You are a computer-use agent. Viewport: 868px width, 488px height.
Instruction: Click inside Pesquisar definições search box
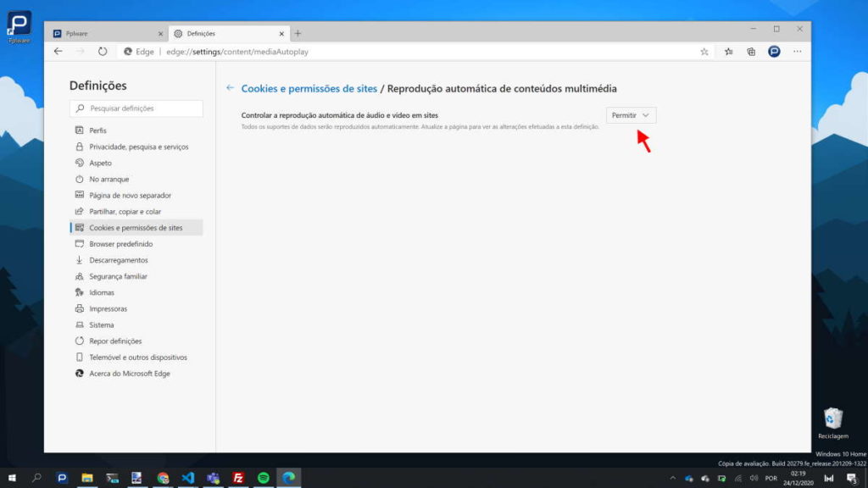tap(136, 108)
